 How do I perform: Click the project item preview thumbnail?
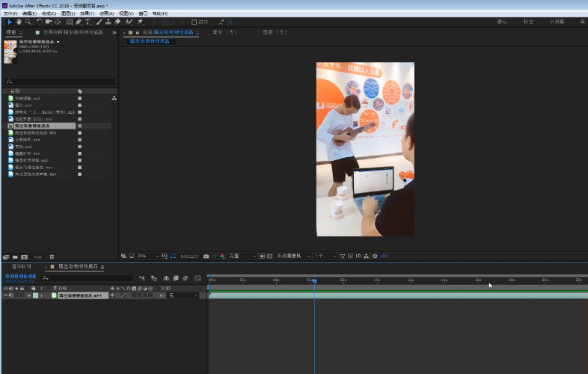pyautogui.click(x=10, y=52)
